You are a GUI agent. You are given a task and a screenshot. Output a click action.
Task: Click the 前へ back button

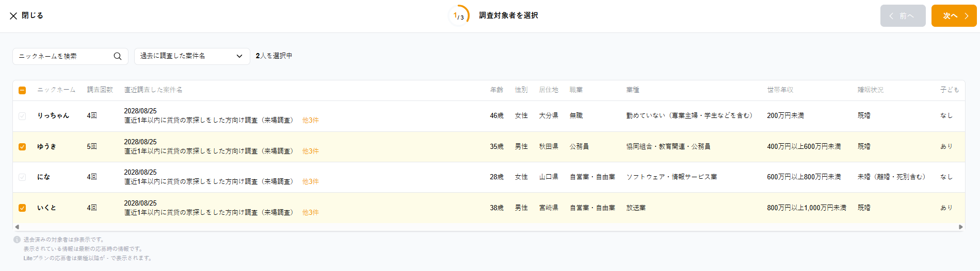click(903, 16)
